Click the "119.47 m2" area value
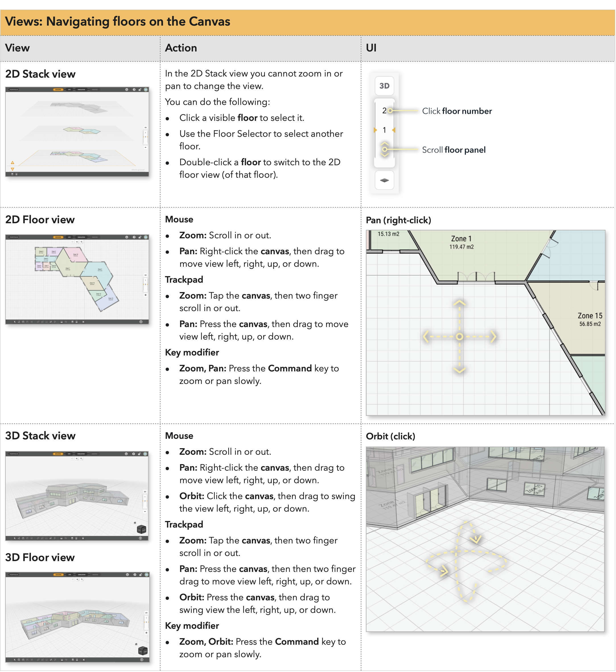This screenshot has width=616, height=672. coord(461,247)
